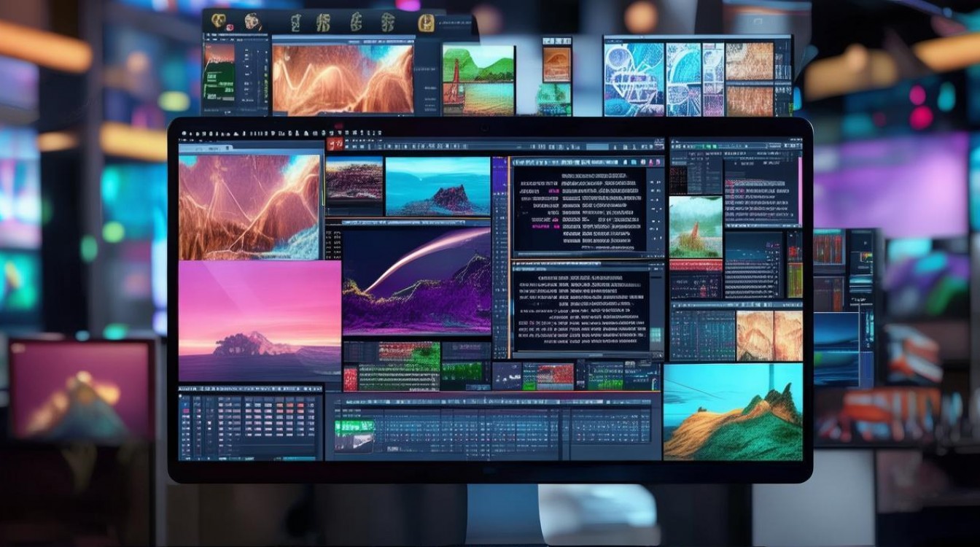Select the leftmost gold icon in floating top bar
The image size is (980, 547).
tap(218, 21)
